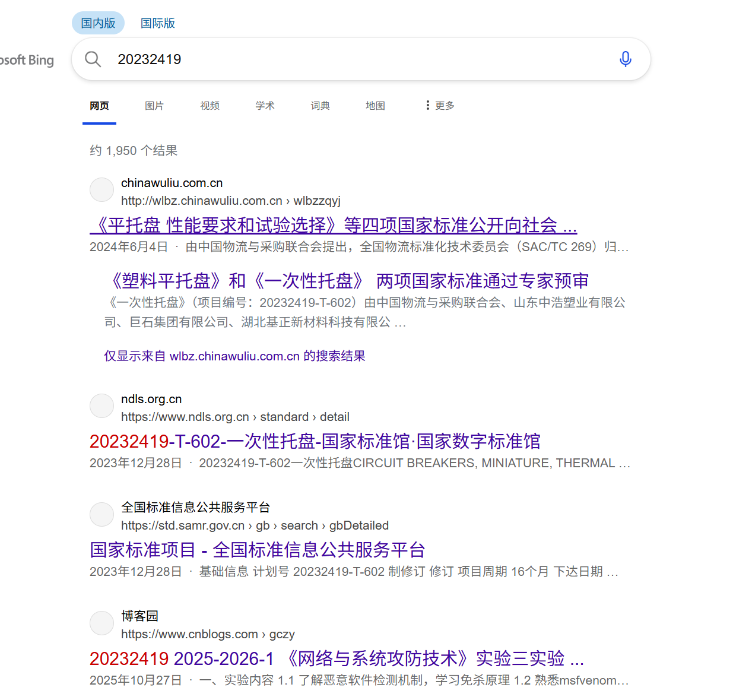This screenshot has height=700, width=733.
Task: Switch to 国际版 search mode
Action: 157,23
